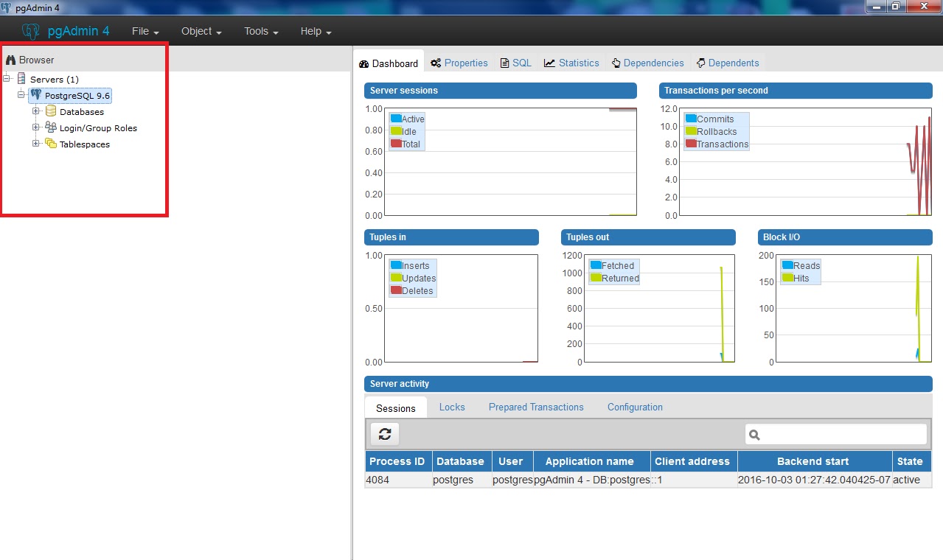
Task: Sort by Client address column header
Action: [692, 461]
